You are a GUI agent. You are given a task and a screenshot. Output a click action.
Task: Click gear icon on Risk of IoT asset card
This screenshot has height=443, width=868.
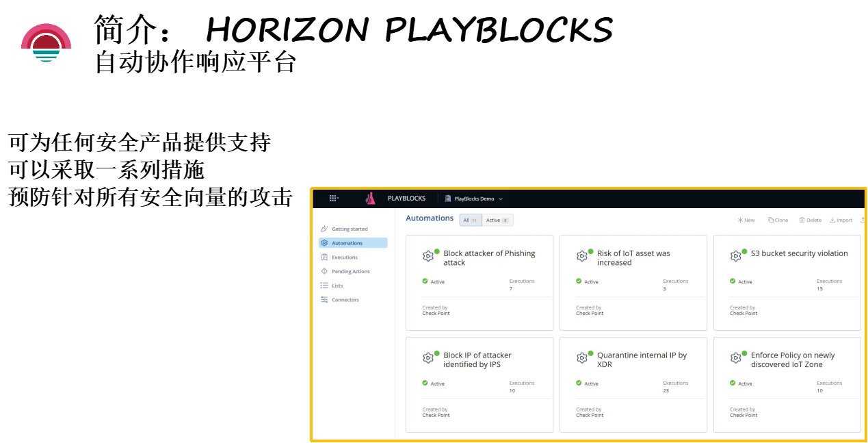[581, 256]
